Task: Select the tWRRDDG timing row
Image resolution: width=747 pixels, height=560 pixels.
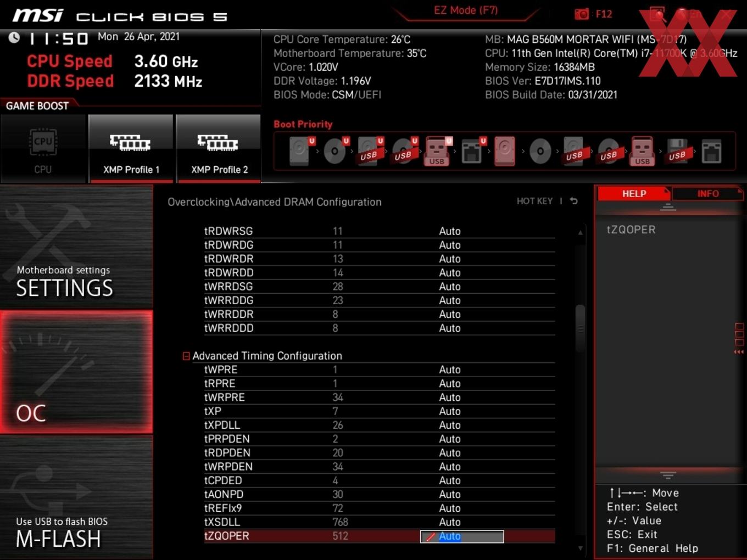Action: [380, 300]
